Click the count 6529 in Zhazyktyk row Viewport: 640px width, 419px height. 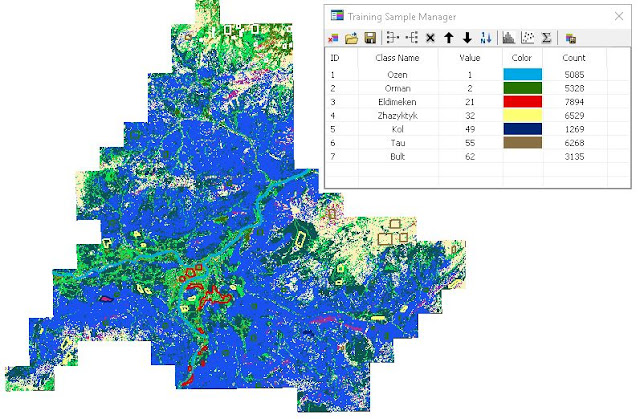[574, 115]
